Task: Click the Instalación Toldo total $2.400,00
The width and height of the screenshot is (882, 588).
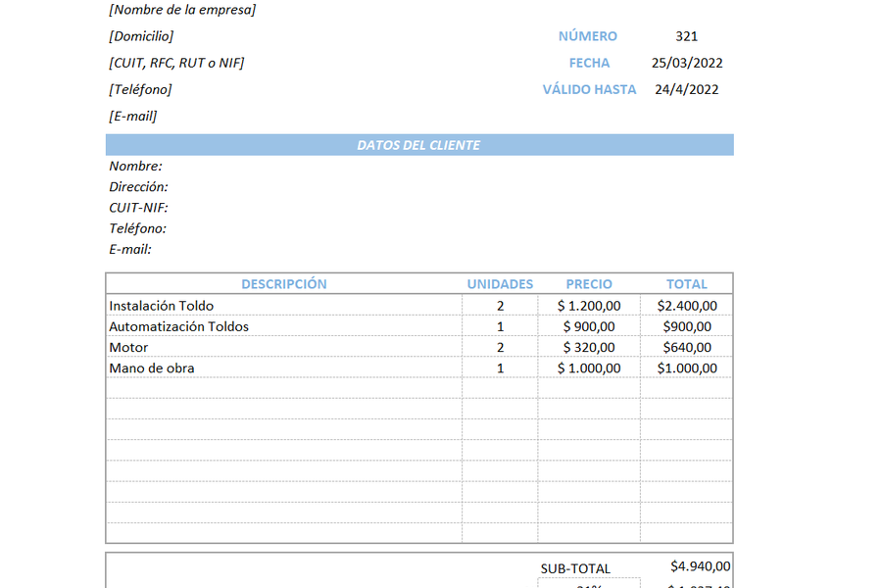Action: click(x=687, y=306)
